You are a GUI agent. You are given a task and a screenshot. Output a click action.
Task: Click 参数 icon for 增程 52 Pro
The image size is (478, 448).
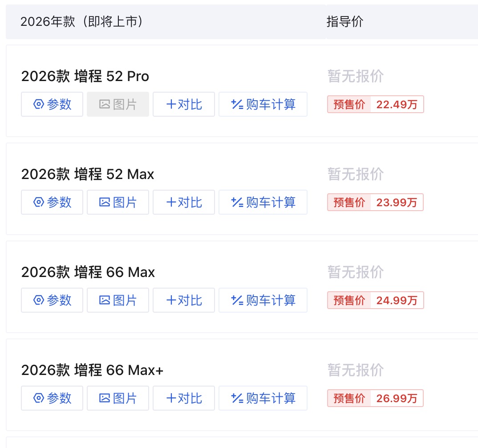point(39,104)
